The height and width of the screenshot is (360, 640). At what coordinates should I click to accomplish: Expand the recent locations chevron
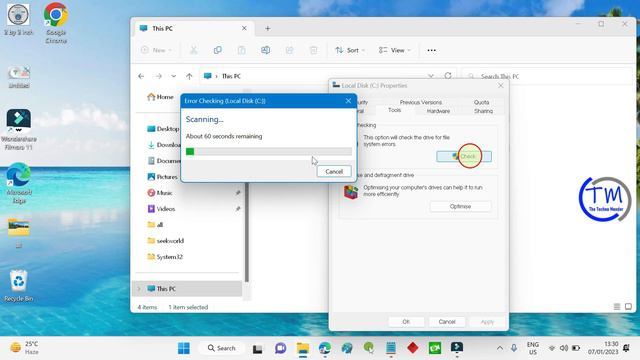click(x=173, y=76)
